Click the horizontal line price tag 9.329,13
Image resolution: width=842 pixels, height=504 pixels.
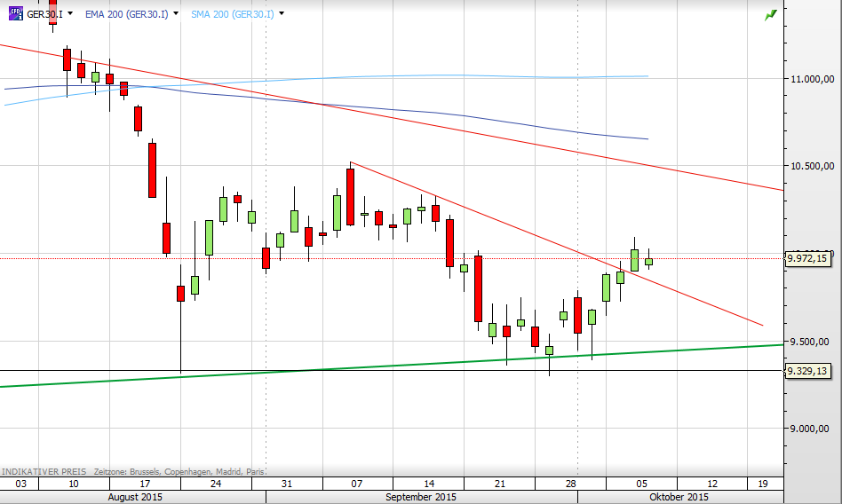[x=807, y=371]
